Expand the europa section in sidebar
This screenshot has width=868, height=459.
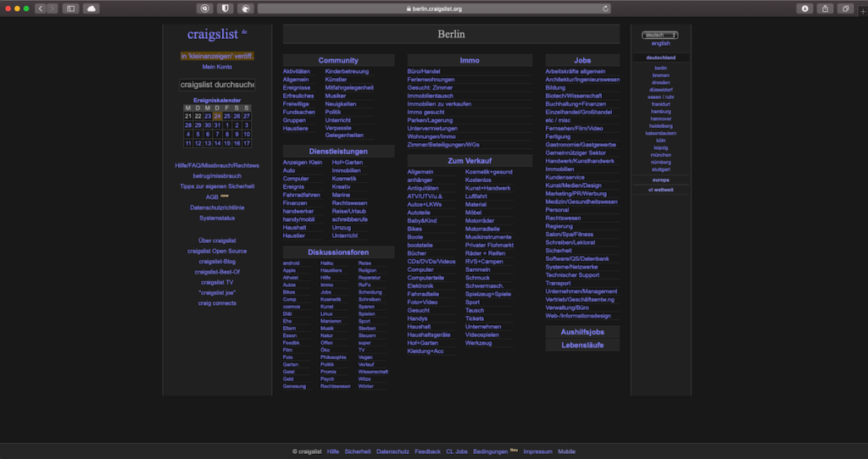(660, 180)
